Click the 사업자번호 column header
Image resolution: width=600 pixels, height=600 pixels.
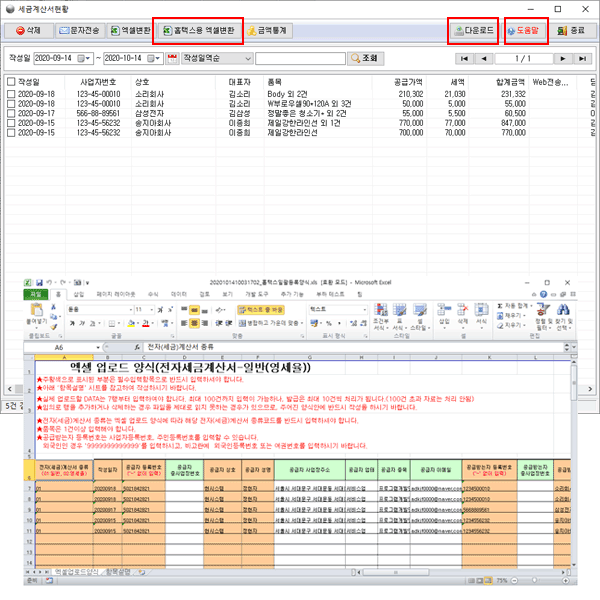click(98, 82)
